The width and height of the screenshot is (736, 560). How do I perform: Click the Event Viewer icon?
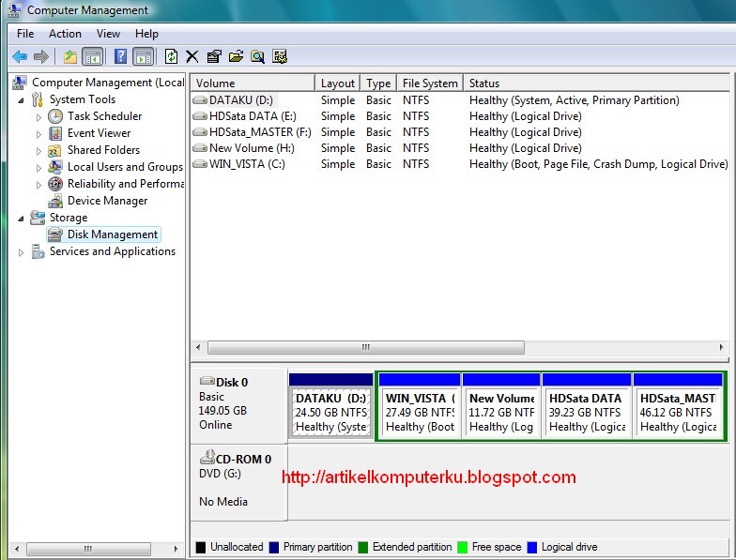coord(55,133)
